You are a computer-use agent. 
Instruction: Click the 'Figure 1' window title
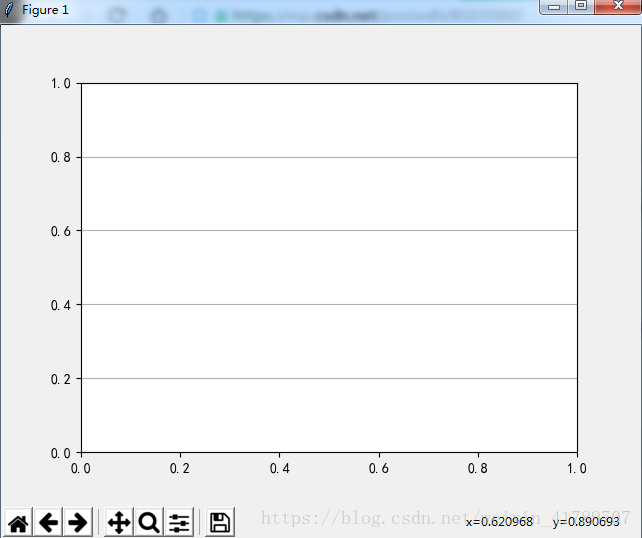point(45,10)
